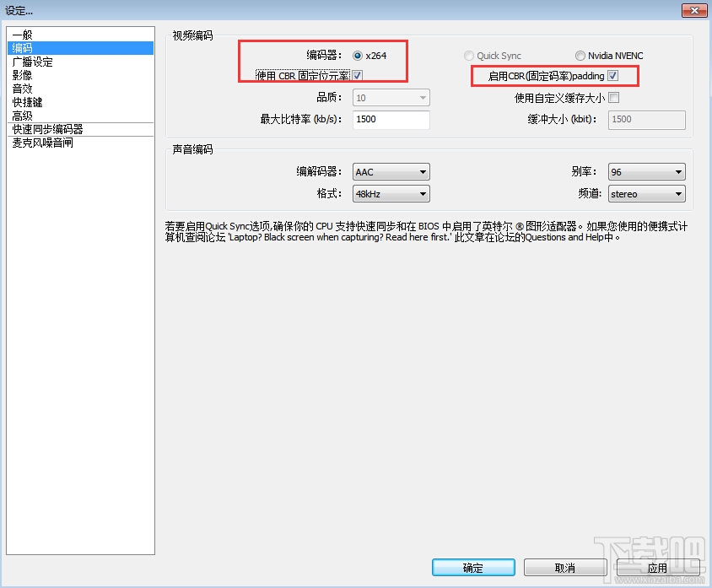712x588 pixels.
Task: Select the Quick Sync encoder option
Action: pos(469,56)
